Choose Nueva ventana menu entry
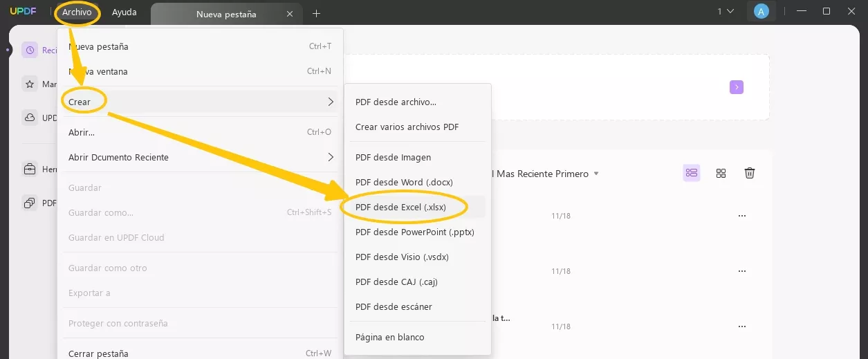Screen dimensions: 868x359 click(x=201, y=71)
